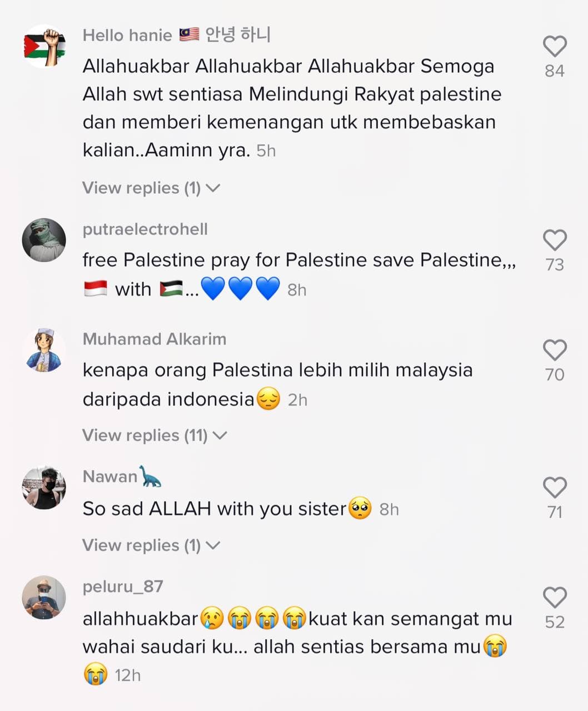Viewport: 588px width, 711px height.
Task: Open Nawan's profile picture
Action: click(44, 487)
